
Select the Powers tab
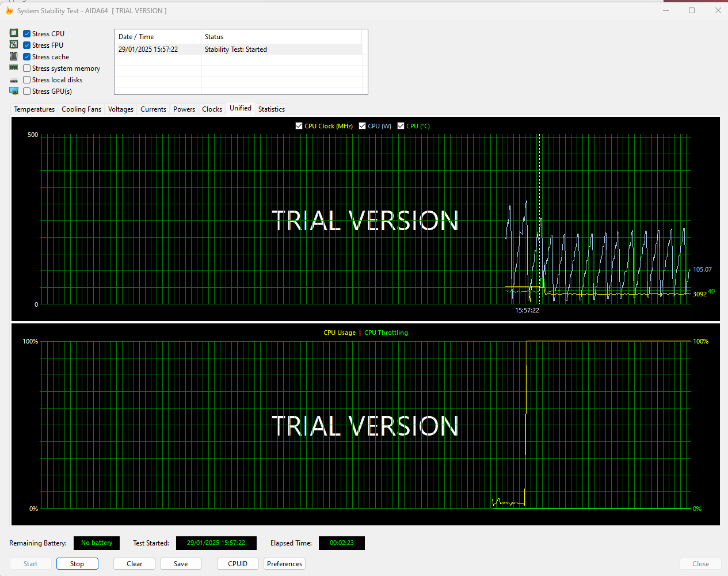[184, 109]
